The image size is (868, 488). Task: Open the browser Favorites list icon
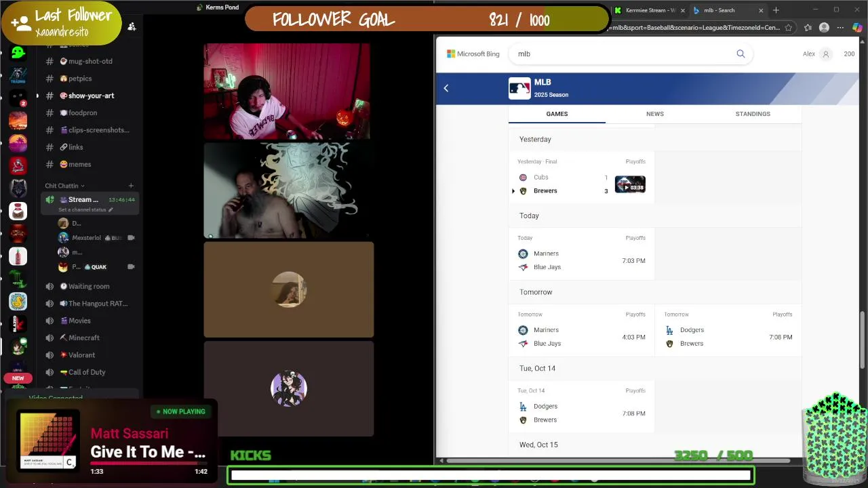tap(808, 28)
